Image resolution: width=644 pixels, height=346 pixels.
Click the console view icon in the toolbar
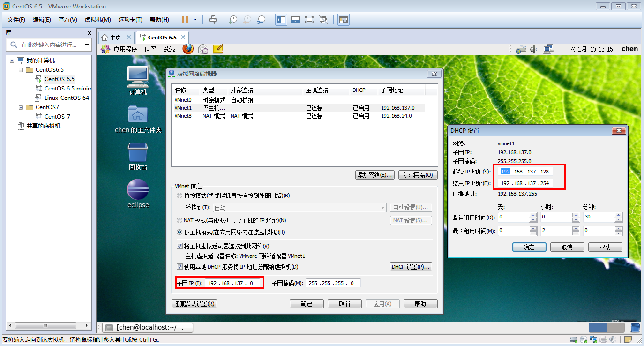click(x=344, y=20)
